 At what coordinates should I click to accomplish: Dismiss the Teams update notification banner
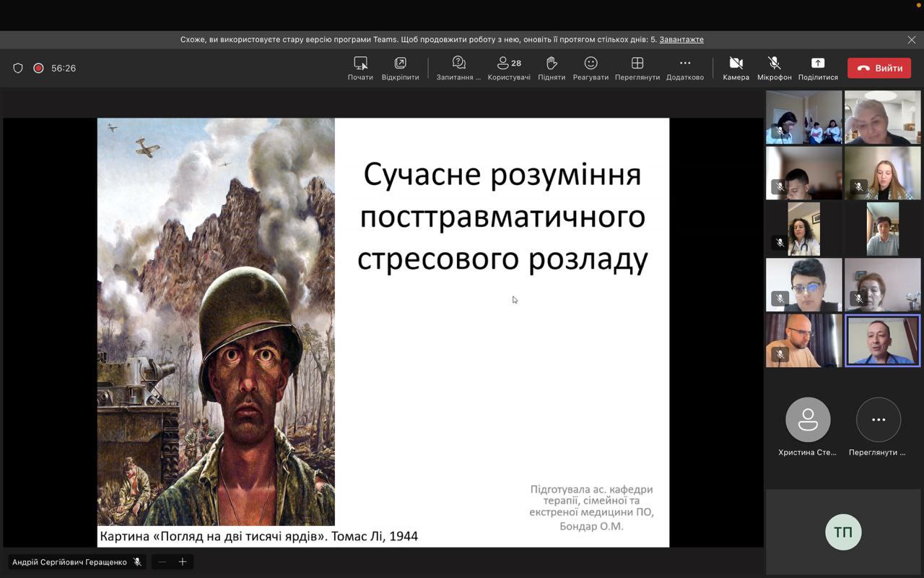(x=911, y=40)
